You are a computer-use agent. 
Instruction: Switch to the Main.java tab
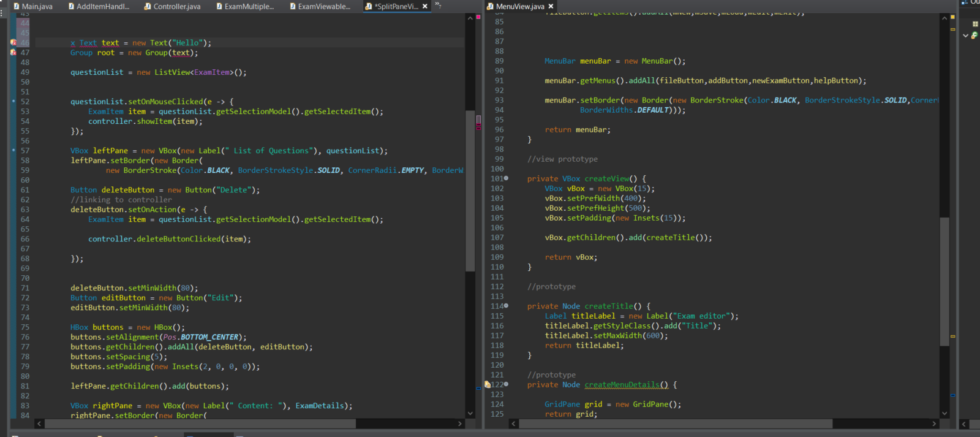[x=36, y=6]
